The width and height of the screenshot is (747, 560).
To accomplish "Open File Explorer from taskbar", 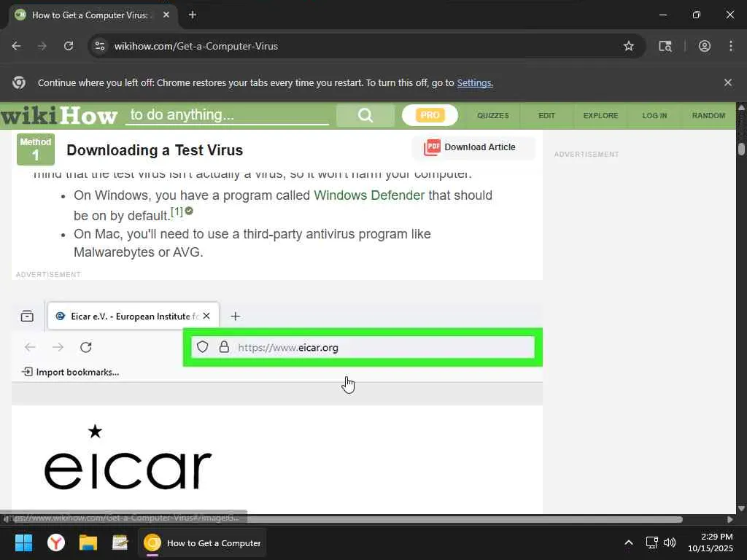I will tap(88, 542).
